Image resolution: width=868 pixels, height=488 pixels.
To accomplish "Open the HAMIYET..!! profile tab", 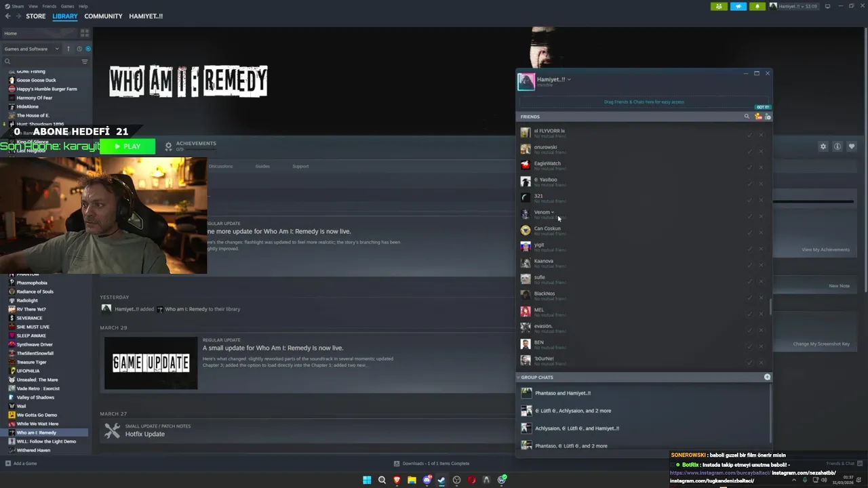I will coord(146,16).
